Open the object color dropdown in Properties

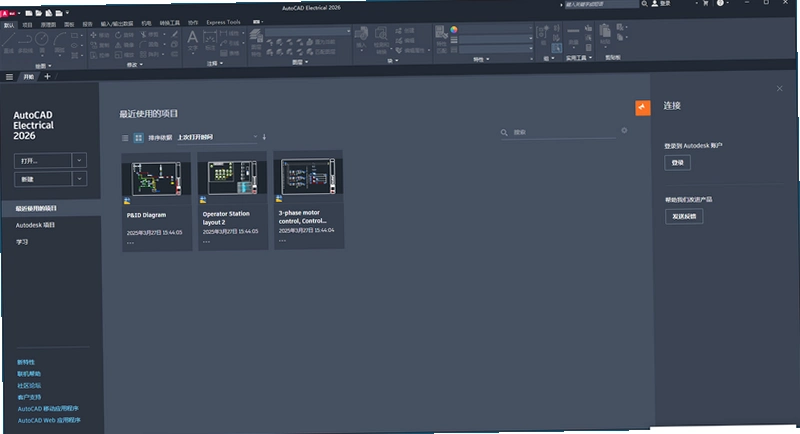click(x=495, y=29)
